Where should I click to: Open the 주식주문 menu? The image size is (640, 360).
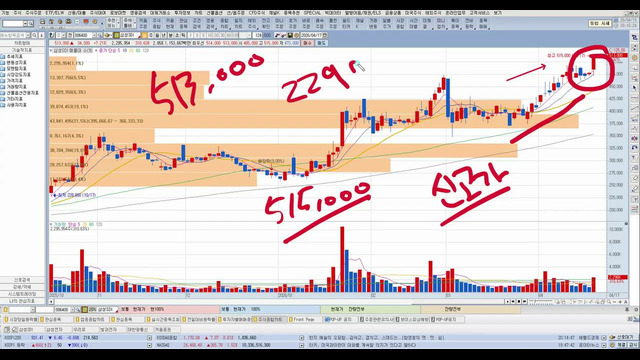coord(33,13)
